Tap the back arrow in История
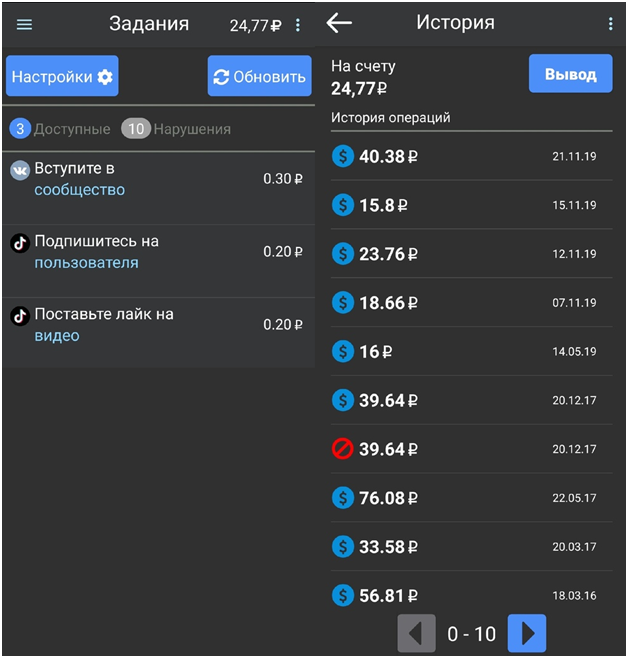 [x=339, y=23]
